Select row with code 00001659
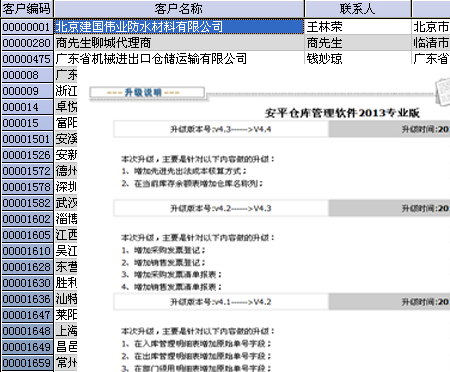Viewport: 450px width, 372px height. click(27, 363)
